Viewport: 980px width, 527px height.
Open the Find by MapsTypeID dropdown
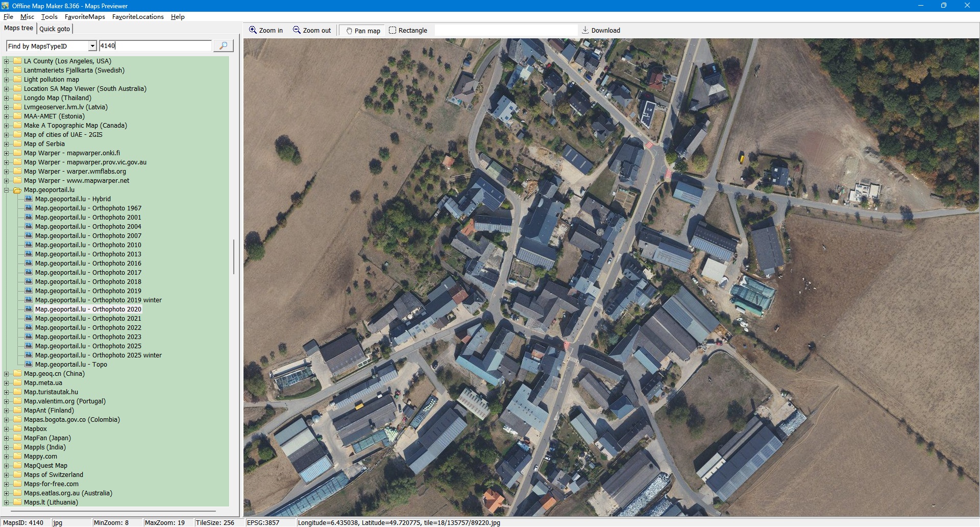pos(92,46)
